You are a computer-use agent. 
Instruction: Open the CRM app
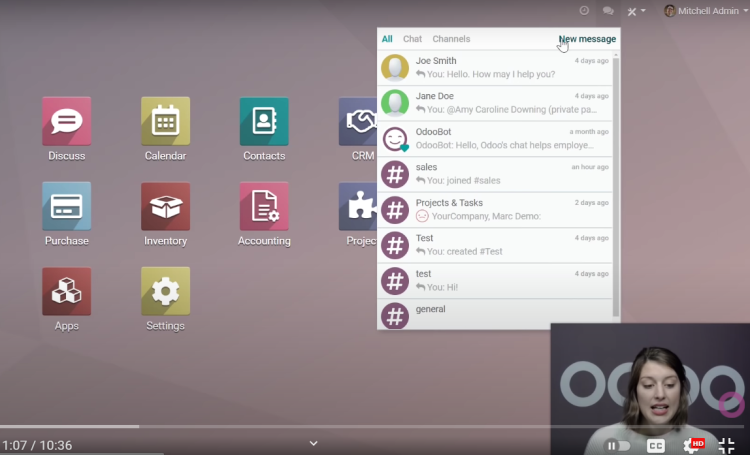click(358, 121)
